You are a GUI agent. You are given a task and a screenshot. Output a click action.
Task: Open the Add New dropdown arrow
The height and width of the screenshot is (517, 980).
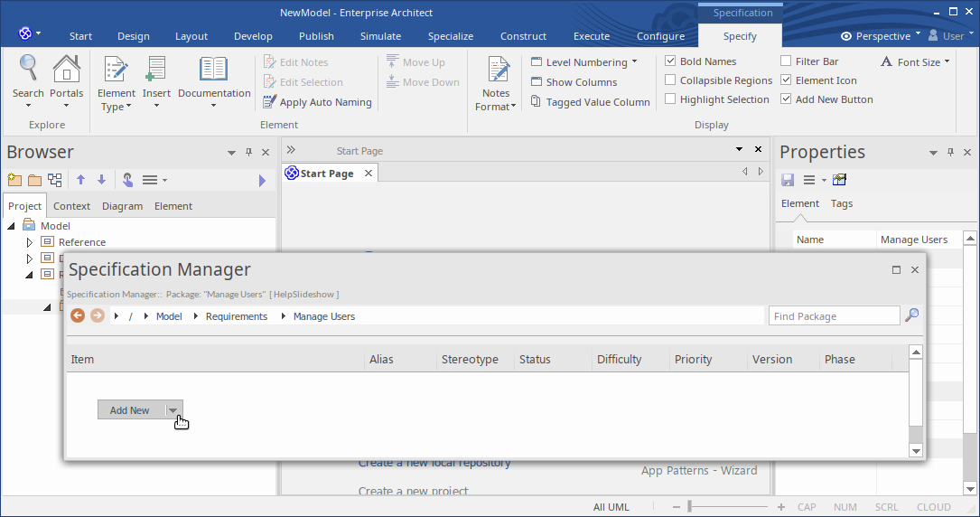coord(173,410)
